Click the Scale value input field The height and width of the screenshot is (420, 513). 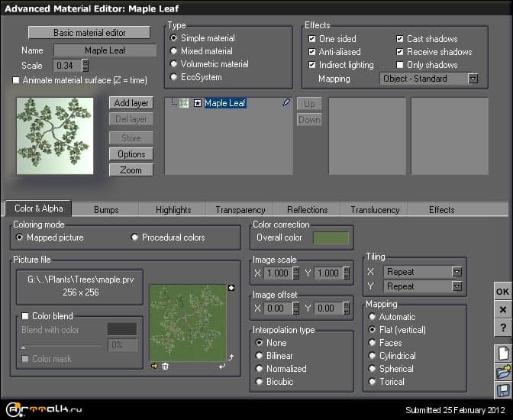pyautogui.click(x=67, y=66)
